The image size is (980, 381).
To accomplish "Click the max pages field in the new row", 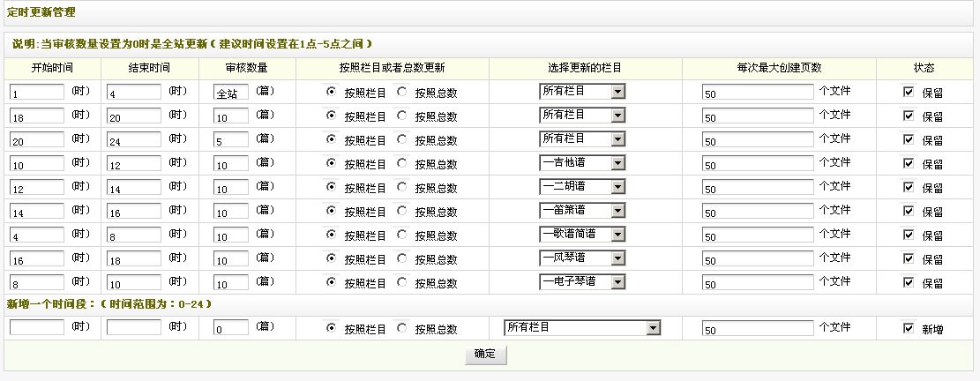I will click(x=758, y=327).
